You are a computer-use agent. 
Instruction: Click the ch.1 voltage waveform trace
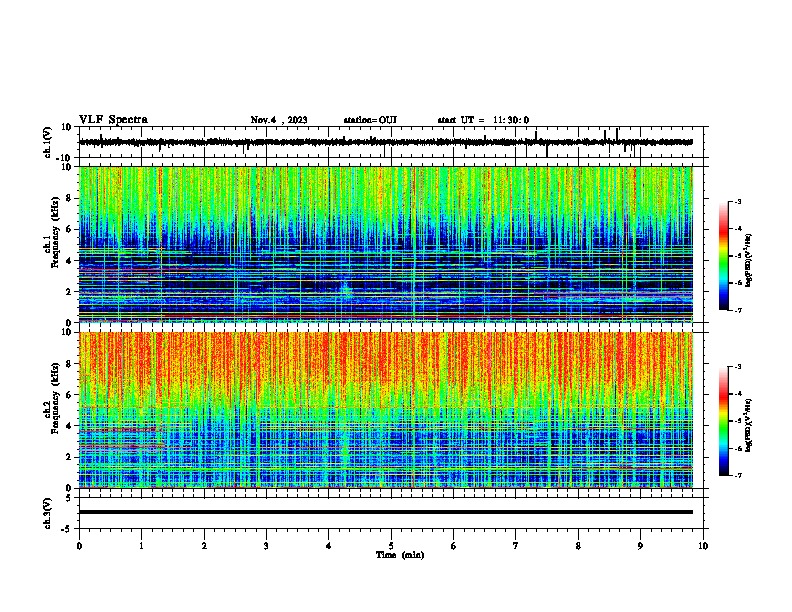click(386, 142)
